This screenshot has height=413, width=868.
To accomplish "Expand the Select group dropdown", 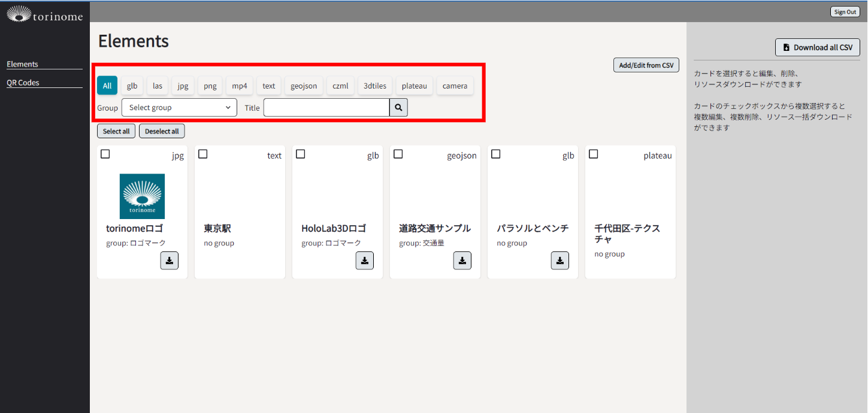I will pos(179,108).
